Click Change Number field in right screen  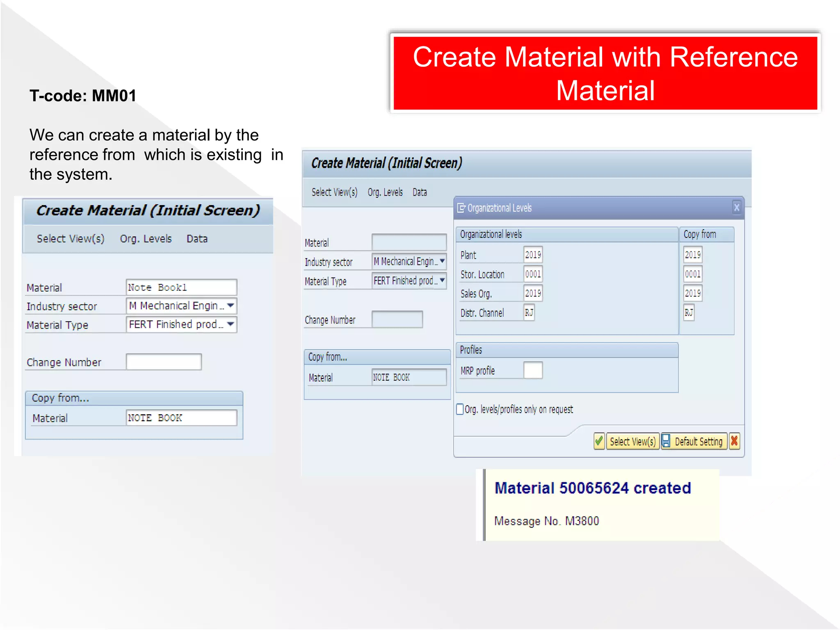click(x=397, y=319)
